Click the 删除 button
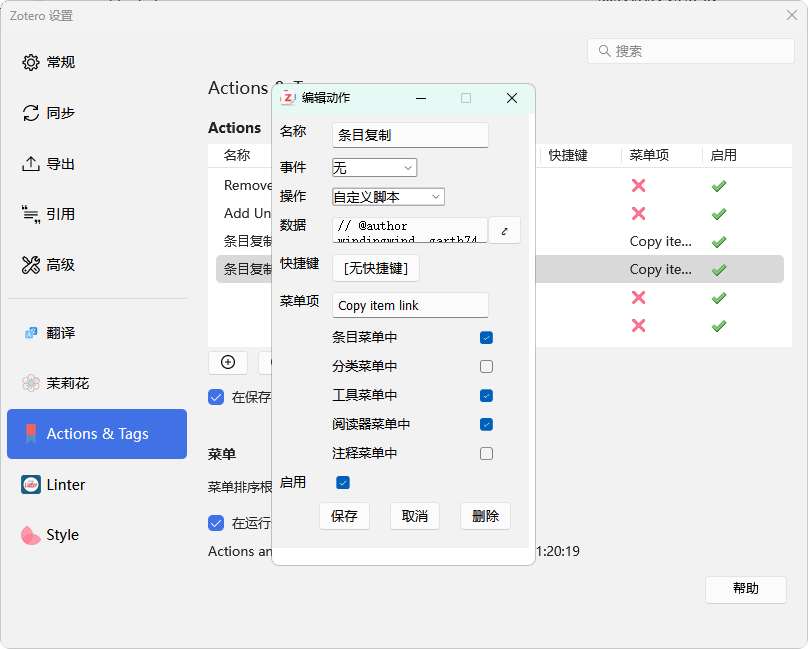The image size is (808, 649). pos(485,516)
